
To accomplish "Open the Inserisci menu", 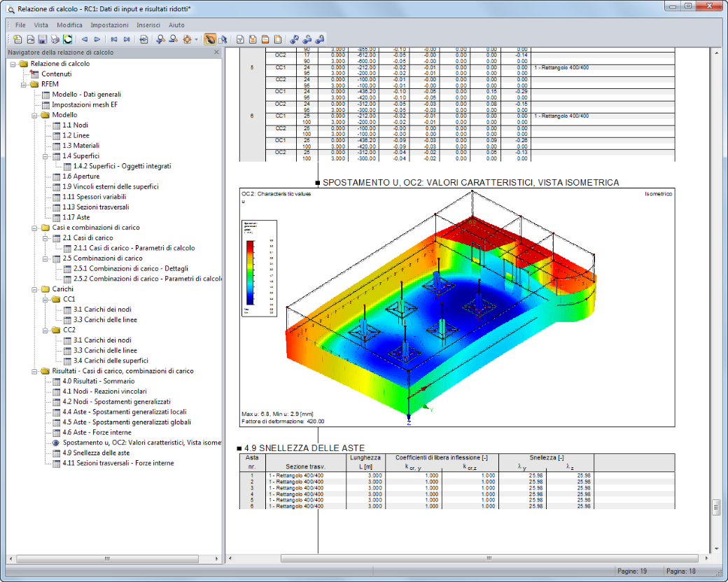I will 148,25.
